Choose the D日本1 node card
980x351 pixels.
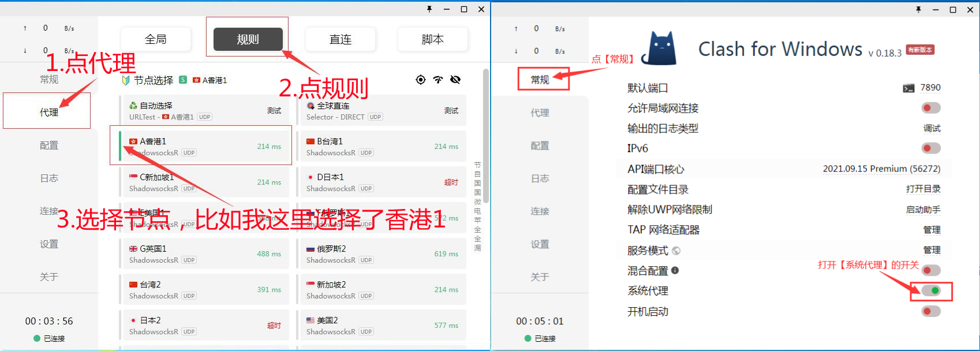coord(382,182)
